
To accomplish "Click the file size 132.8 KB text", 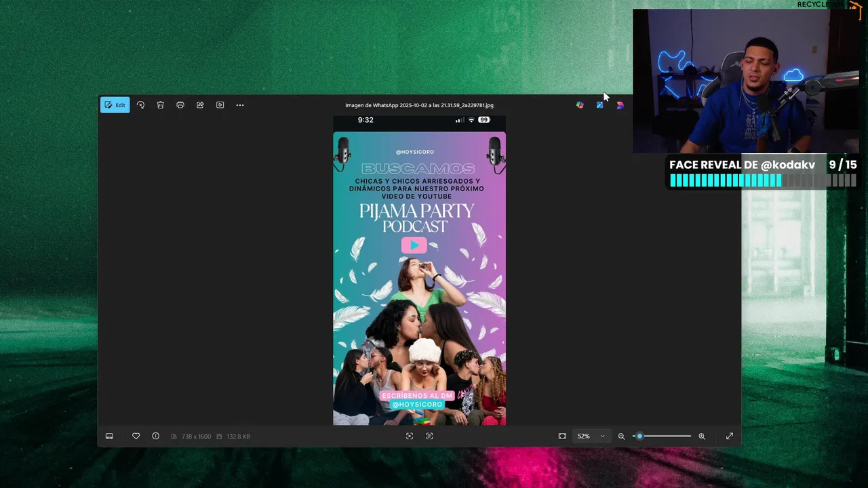I will 238,436.
